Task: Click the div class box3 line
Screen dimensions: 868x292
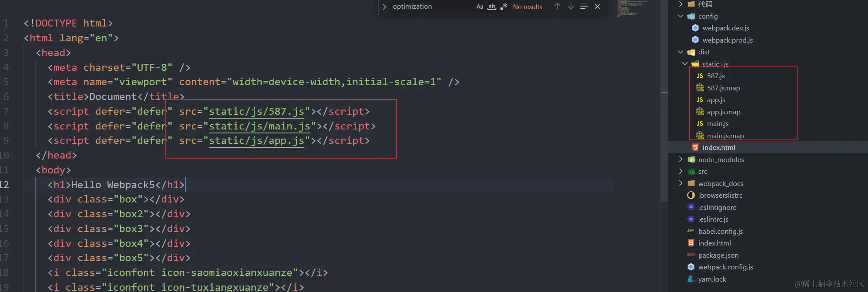Action: pos(119,229)
